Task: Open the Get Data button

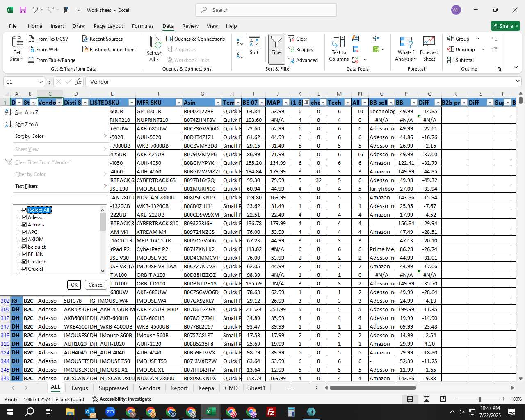Action: pyautogui.click(x=17, y=49)
